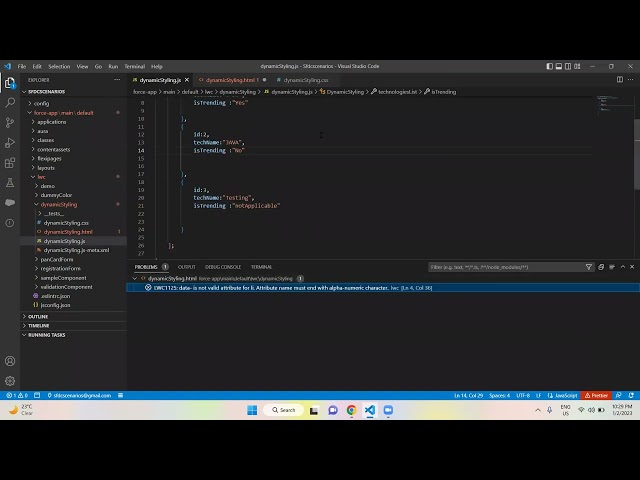
Task: Click the UTF-8 encoding status item
Action: (523, 395)
